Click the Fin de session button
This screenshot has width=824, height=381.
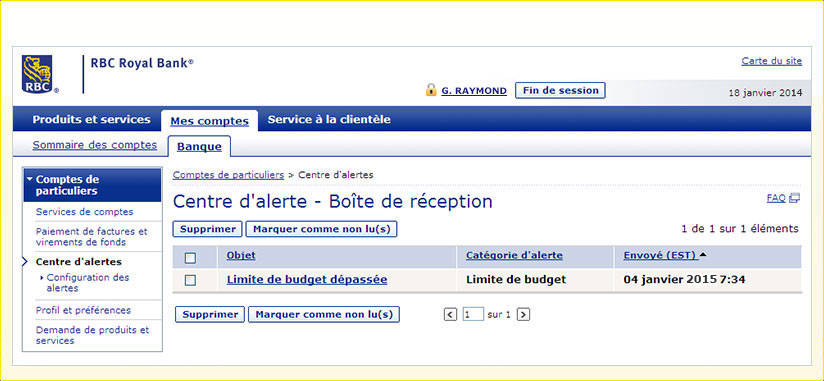[560, 90]
